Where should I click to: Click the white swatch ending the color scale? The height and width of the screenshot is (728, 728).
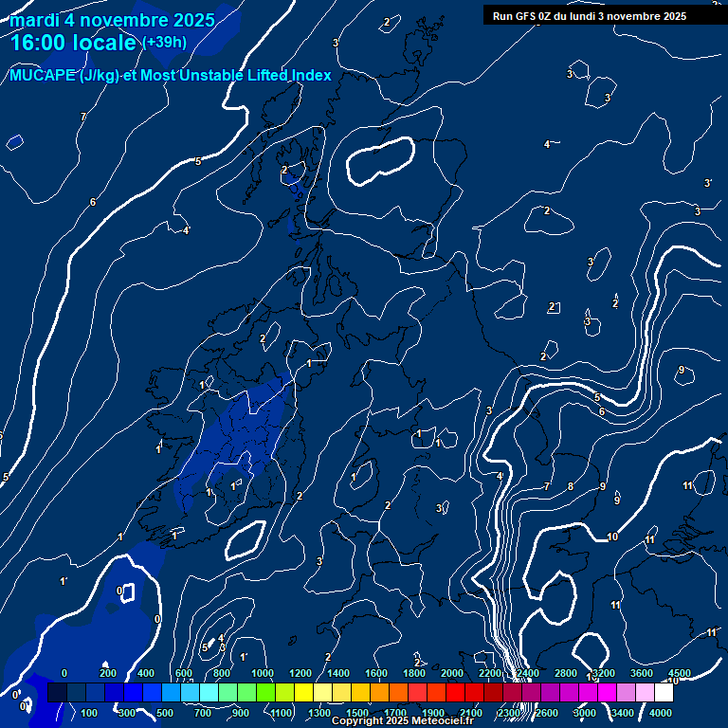pos(664,692)
